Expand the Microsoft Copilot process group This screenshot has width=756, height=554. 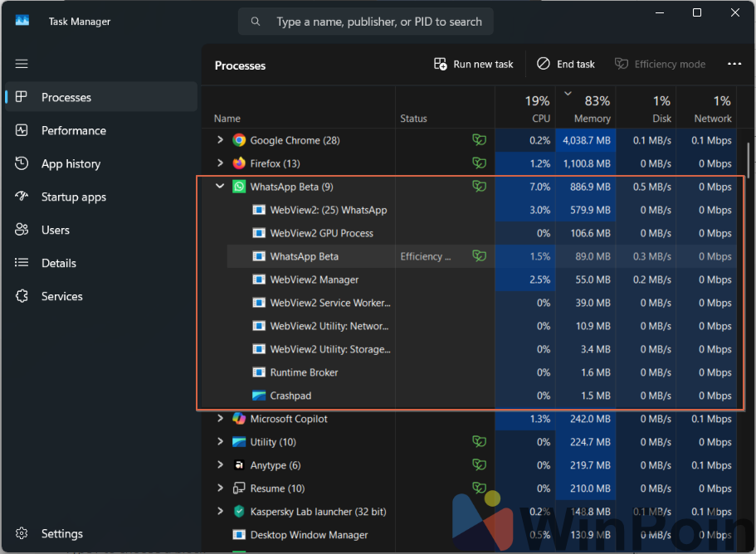pos(220,419)
